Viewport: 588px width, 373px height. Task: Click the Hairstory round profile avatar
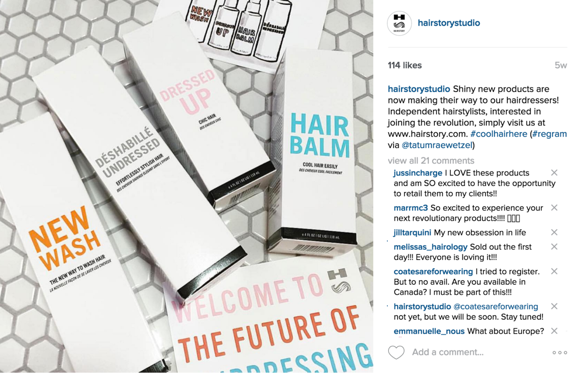pos(399,23)
